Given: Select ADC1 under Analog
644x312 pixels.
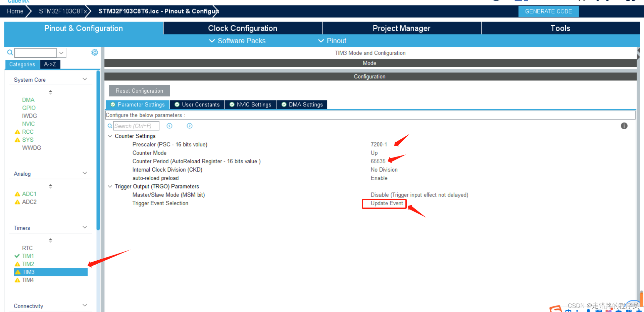Looking at the screenshot, I should (x=29, y=194).
